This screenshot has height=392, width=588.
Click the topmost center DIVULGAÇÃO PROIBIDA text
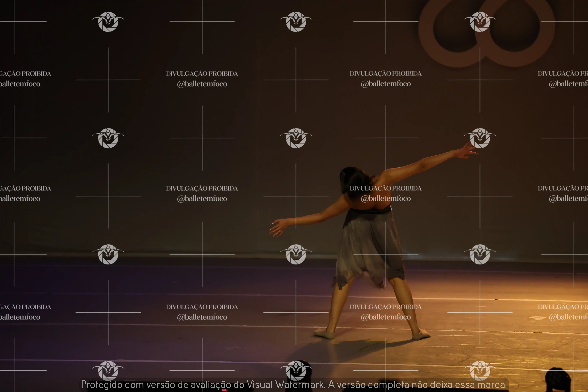coord(202,73)
